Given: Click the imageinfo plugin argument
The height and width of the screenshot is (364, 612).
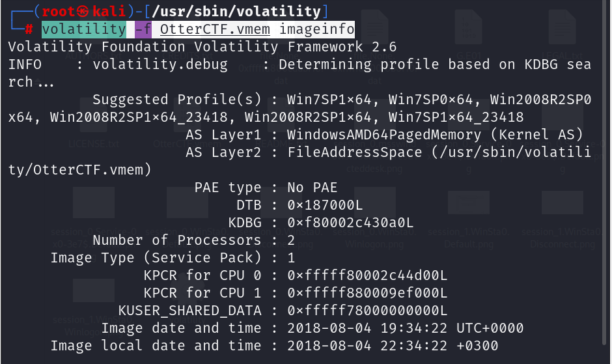Looking at the screenshot, I should [317, 29].
